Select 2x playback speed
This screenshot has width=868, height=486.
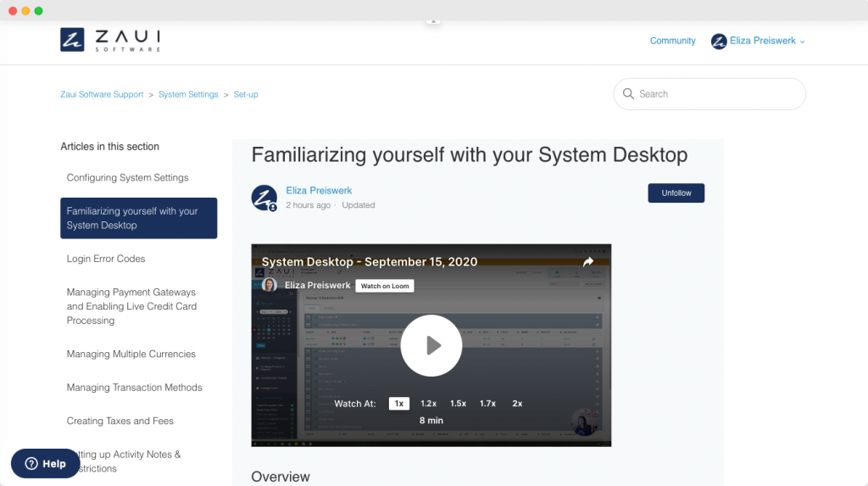(517, 404)
